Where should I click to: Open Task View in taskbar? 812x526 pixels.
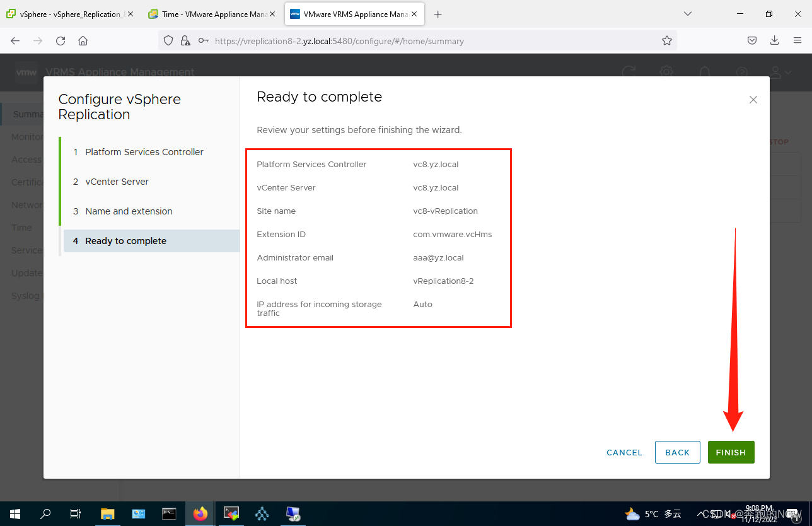[x=76, y=514]
